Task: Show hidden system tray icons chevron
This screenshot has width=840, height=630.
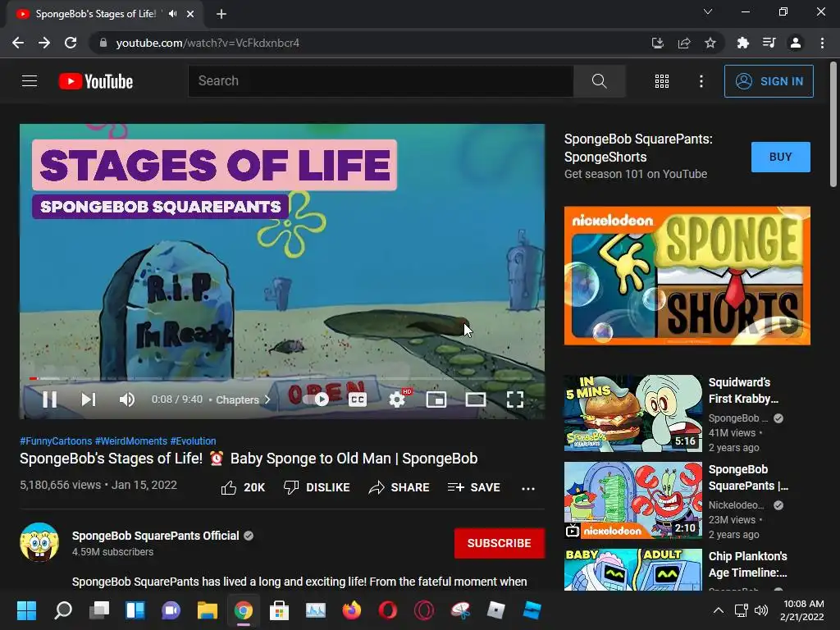Action: click(719, 610)
